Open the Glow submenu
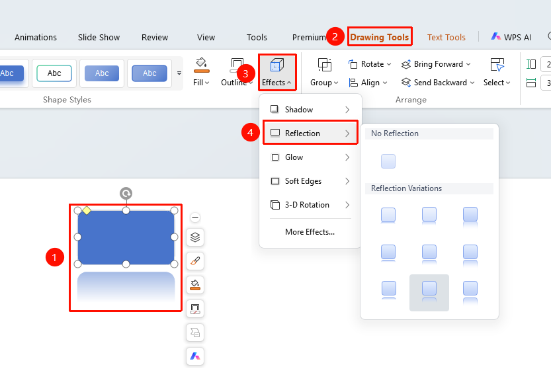The height and width of the screenshot is (392, 551). [310, 157]
